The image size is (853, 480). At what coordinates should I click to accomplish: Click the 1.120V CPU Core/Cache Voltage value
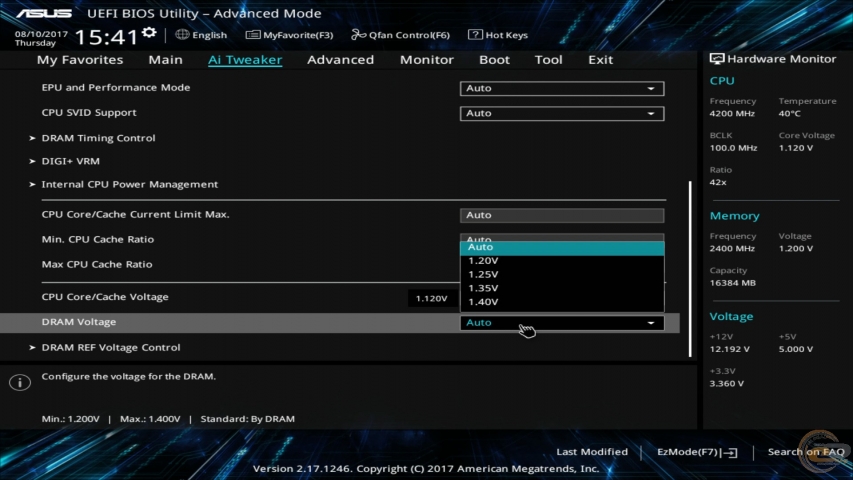coord(432,298)
